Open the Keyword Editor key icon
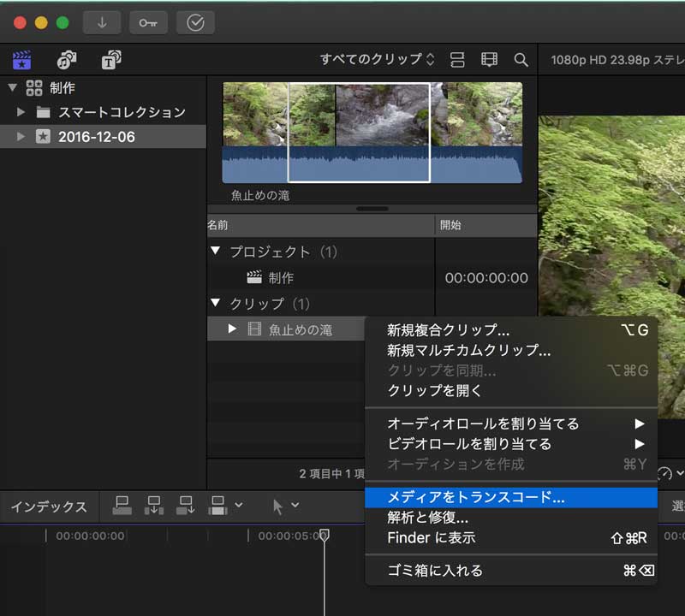The width and height of the screenshot is (685, 616). pos(148,23)
